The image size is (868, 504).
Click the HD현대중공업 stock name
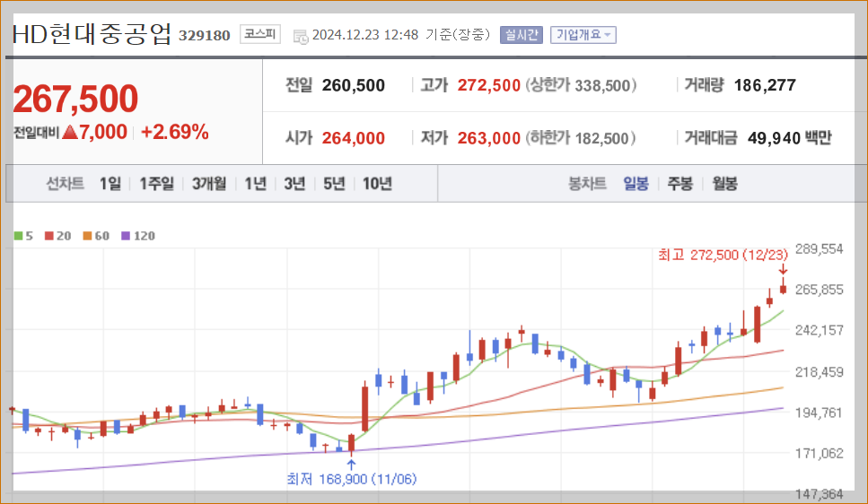click(92, 34)
